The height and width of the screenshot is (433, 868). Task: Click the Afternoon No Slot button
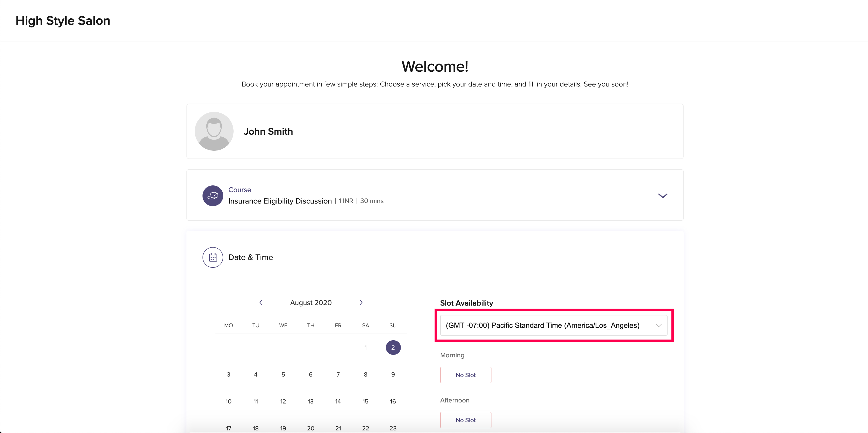pos(465,420)
